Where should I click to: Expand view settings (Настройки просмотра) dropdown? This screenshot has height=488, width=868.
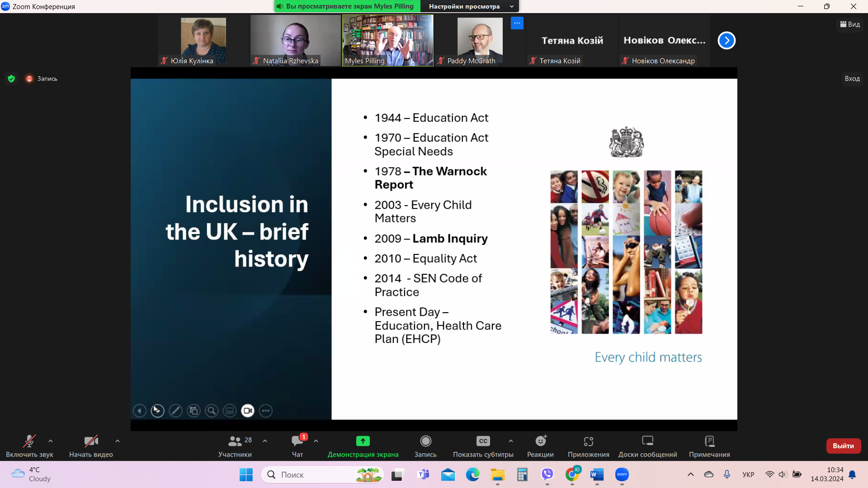click(470, 6)
